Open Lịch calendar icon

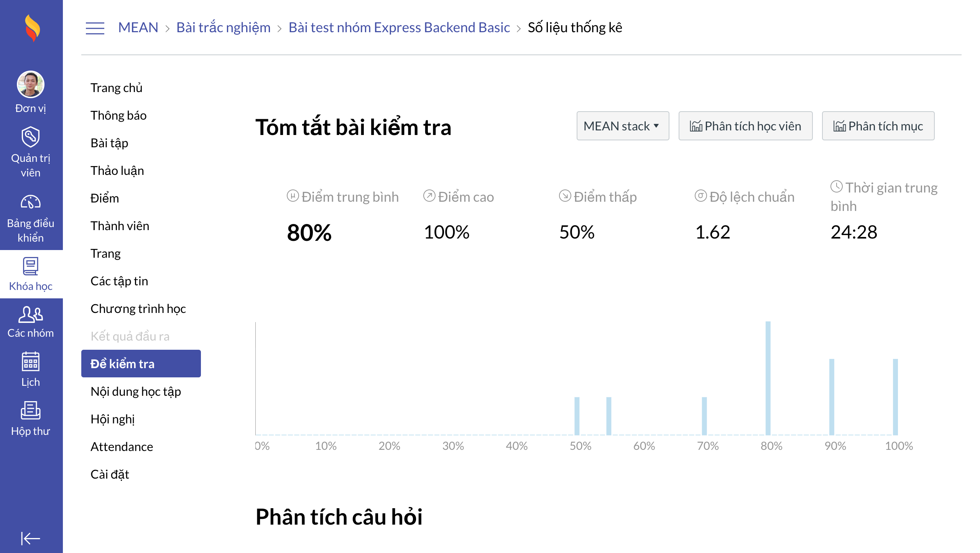[x=31, y=362]
